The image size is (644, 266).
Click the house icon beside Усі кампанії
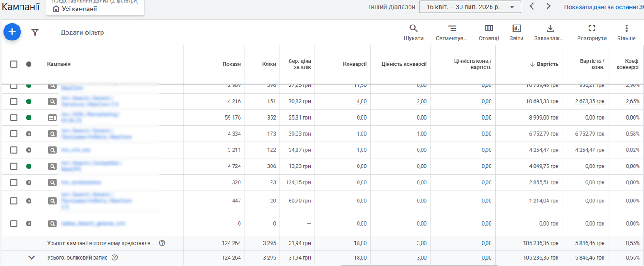coord(56,9)
